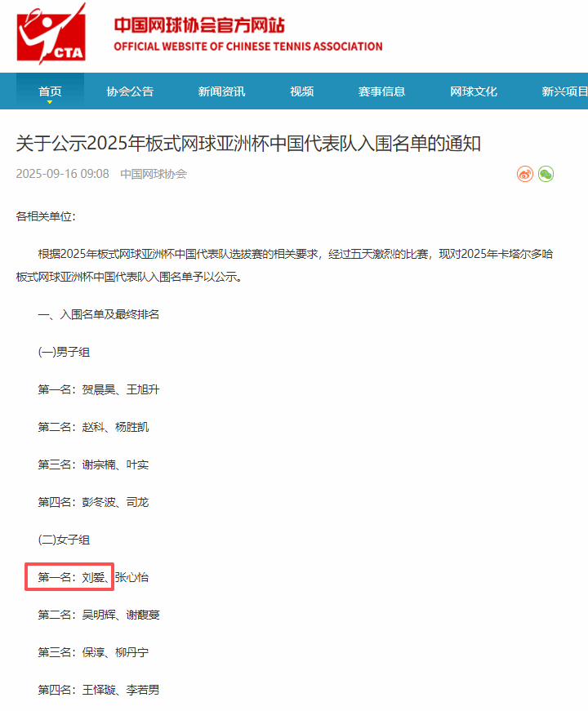Viewport: 588px width, 711px height.
Task: Click the CTA logo icon
Action: pos(51,33)
